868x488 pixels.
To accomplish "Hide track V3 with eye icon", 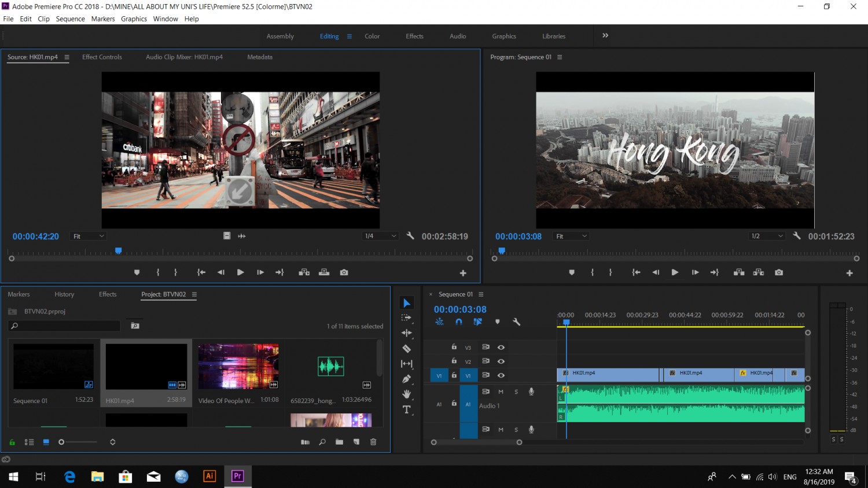I will pyautogui.click(x=501, y=347).
